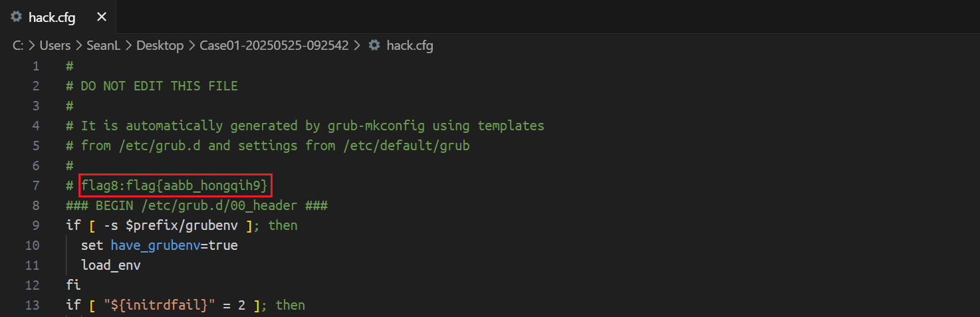Click line number 9 in the gutter

(35, 225)
